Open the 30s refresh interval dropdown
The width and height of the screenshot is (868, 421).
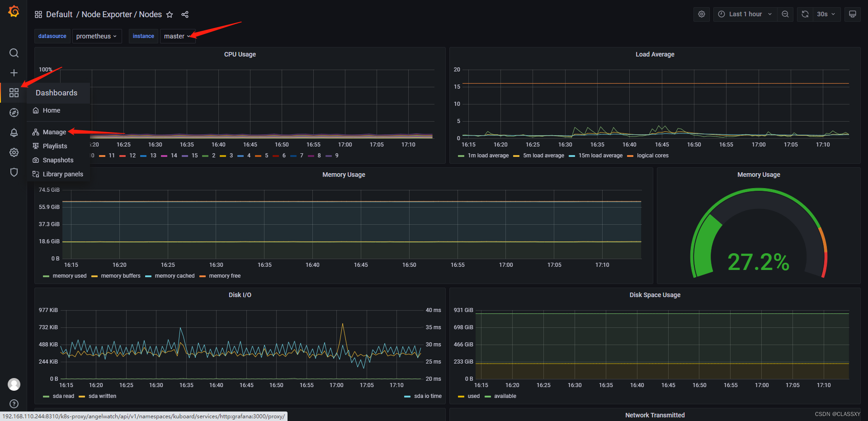click(x=826, y=14)
